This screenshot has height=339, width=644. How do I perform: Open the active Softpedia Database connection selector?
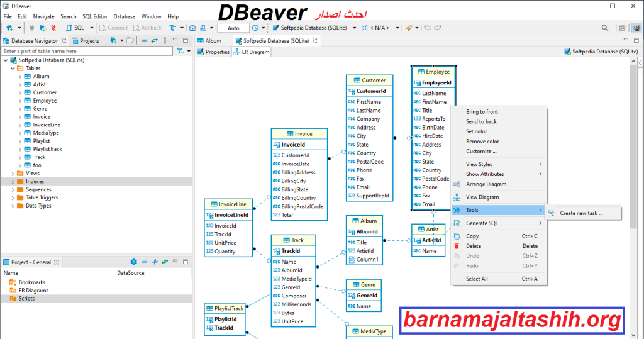[314, 28]
